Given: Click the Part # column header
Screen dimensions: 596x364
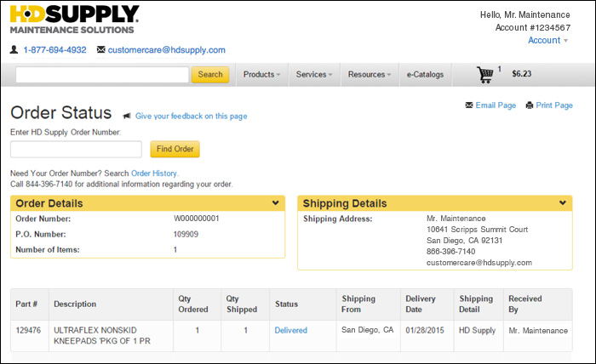Looking at the screenshot, I should tap(26, 304).
